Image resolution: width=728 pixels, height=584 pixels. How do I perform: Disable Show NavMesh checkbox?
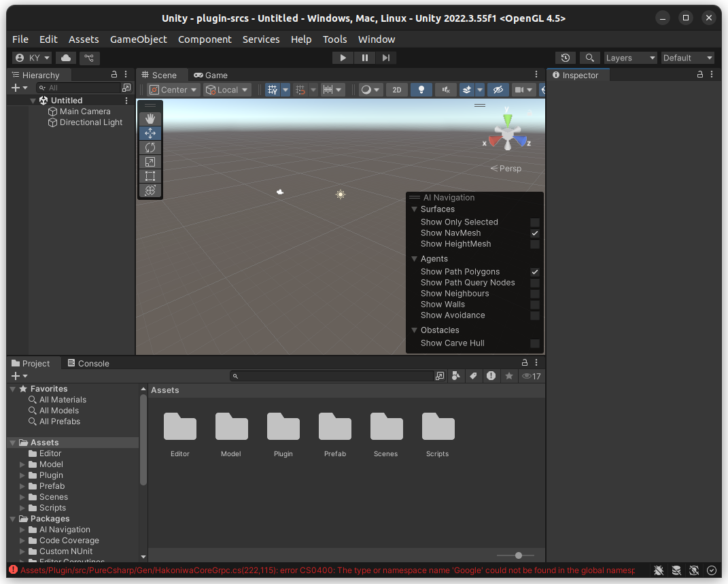(535, 233)
